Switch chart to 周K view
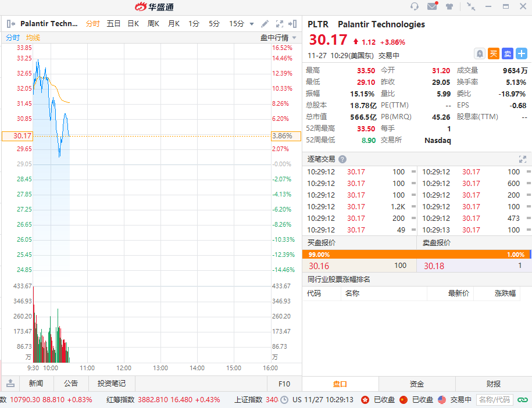 153,24
